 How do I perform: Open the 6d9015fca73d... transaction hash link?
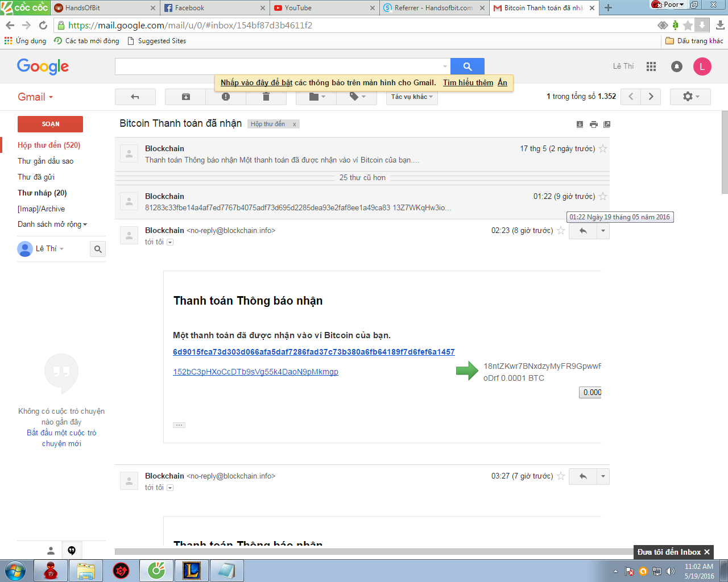[x=314, y=352]
